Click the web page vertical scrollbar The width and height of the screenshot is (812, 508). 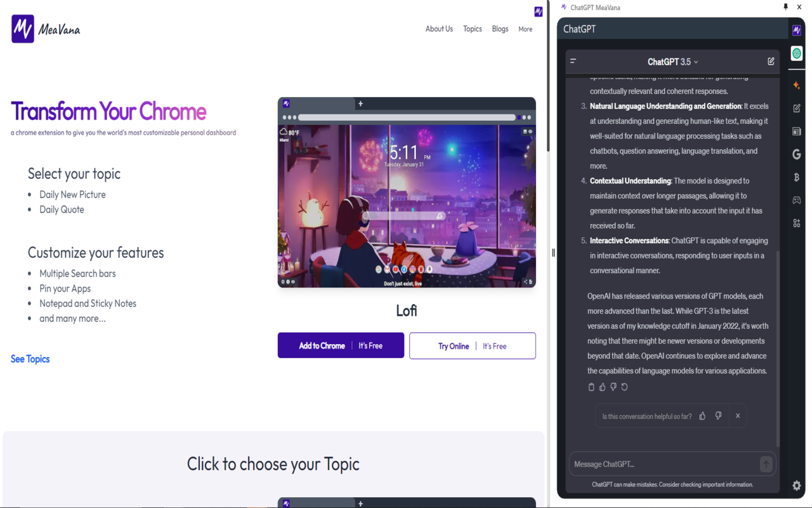point(547,76)
